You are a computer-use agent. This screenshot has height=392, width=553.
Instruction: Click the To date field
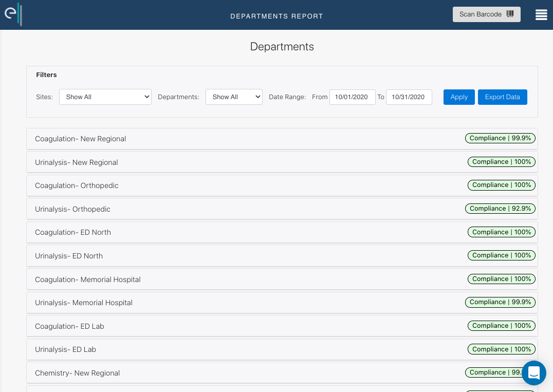point(409,97)
